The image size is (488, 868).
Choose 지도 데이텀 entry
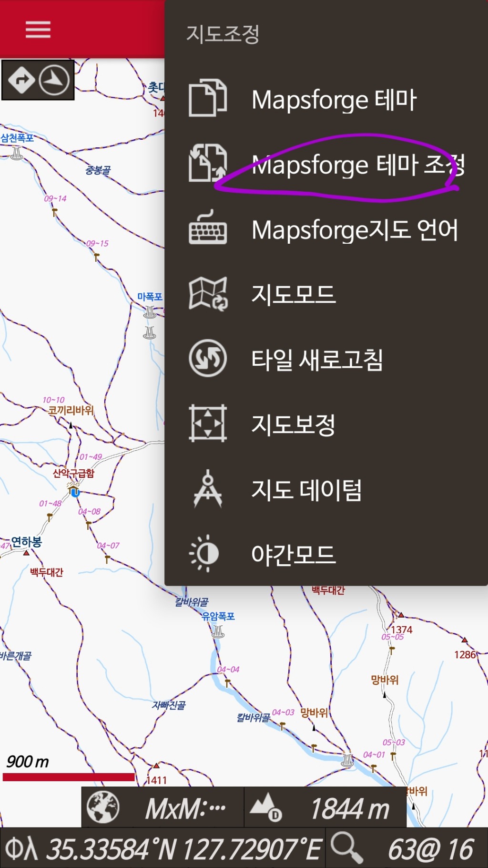tap(326, 489)
